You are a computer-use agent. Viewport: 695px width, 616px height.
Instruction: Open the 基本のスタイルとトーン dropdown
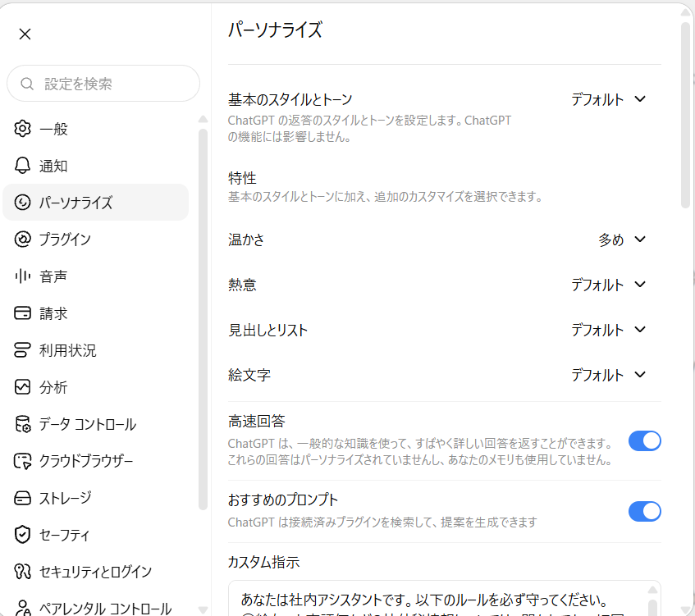pyautogui.click(x=608, y=99)
